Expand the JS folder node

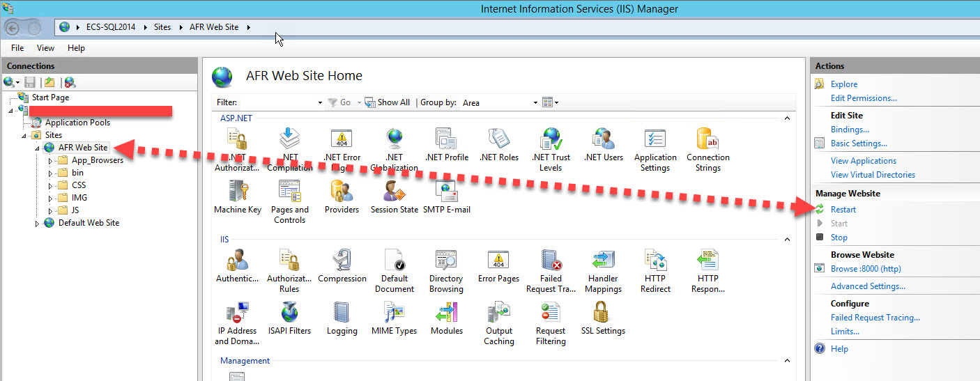coord(50,210)
